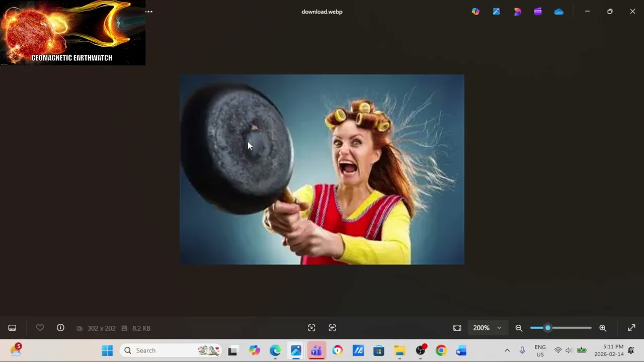The height and width of the screenshot is (362, 644).
Task: Change ENG US input language
Action: 540,350
